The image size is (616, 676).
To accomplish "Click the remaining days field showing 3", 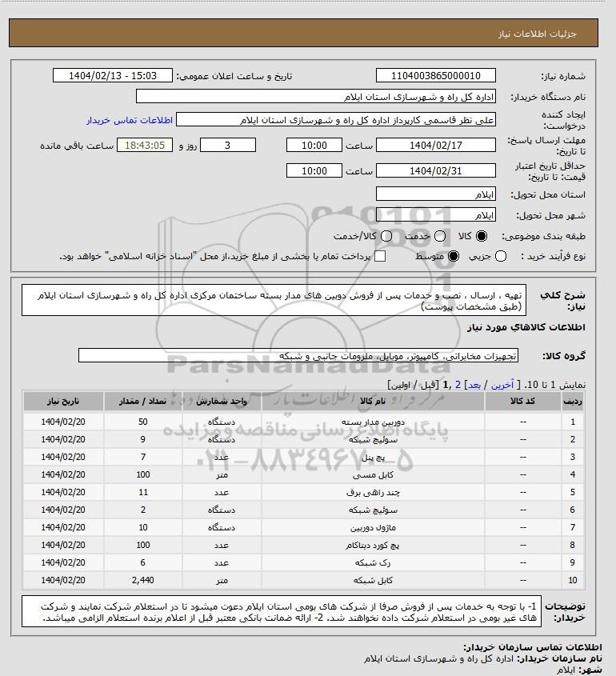I will coord(228,146).
